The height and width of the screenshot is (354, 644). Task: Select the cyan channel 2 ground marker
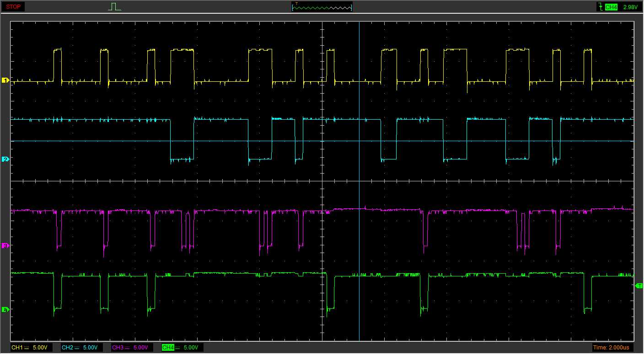[x=5, y=159]
